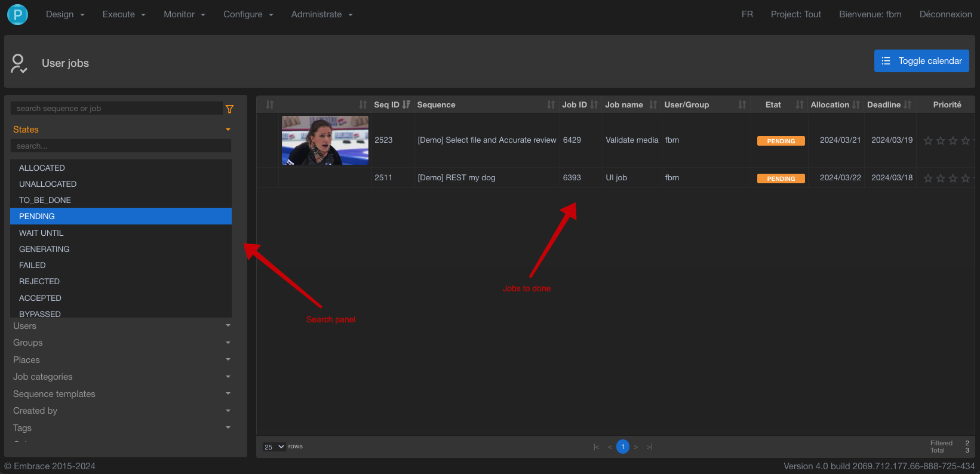Screen dimensions: 980x474
Task: Set third priority star for job 6429
Action: 953,141
